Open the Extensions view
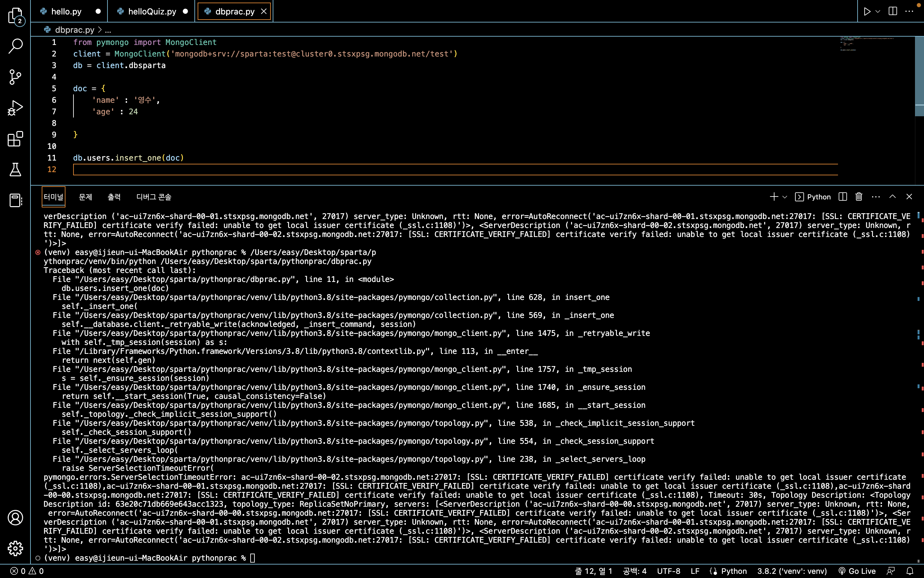This screenshot has height=578, width=924. pos(15,139)
